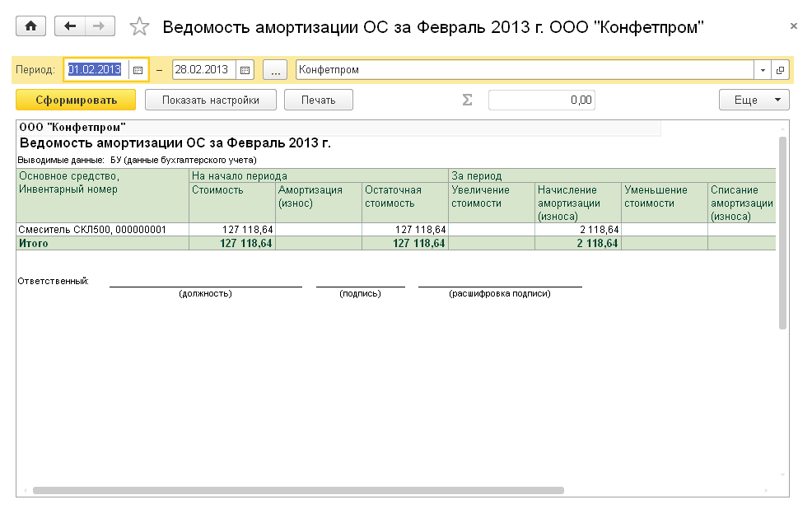Screen dimensions: 812x509
Task: Click the report title Ведомость амортизации ОС
Action: point(175,143)
